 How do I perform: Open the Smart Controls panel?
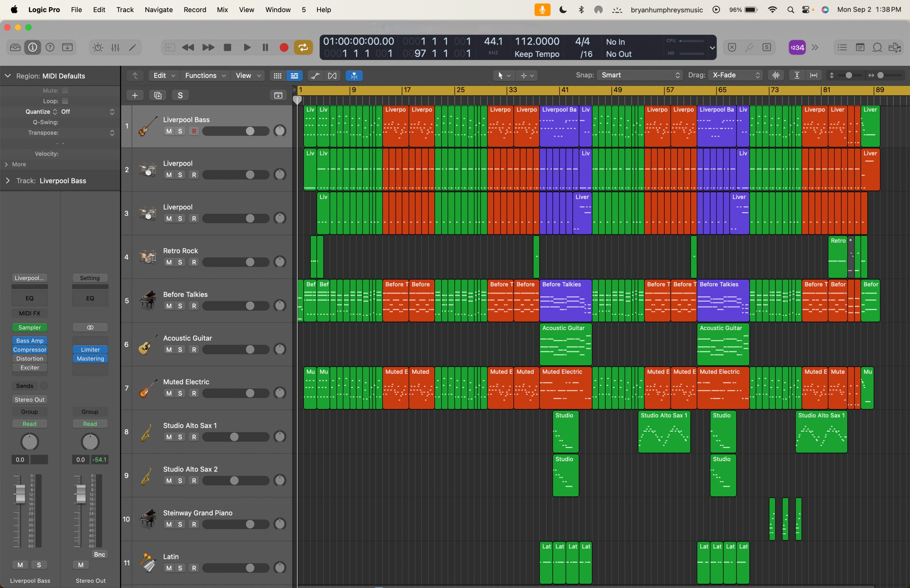click(98, 47)
